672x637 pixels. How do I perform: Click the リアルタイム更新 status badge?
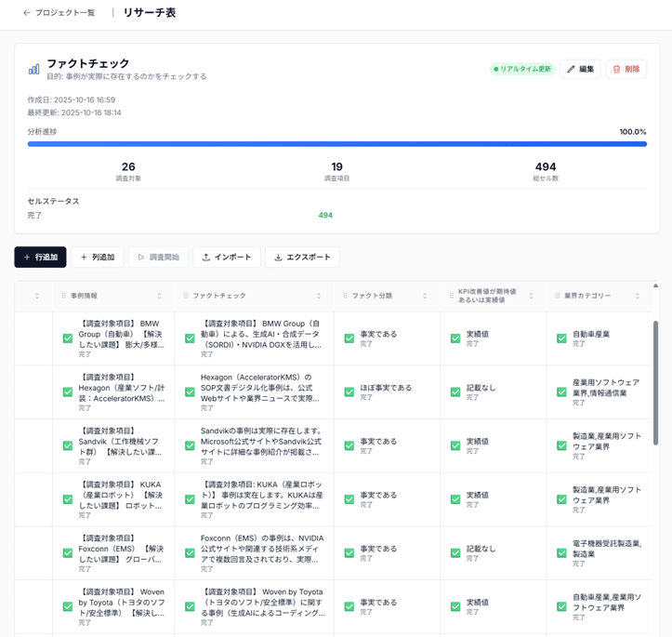522,69
